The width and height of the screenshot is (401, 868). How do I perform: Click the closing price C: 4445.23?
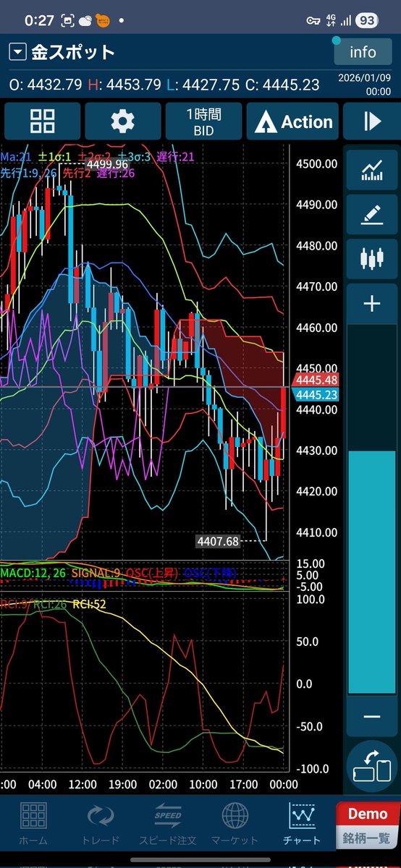(x=282, y=85)
